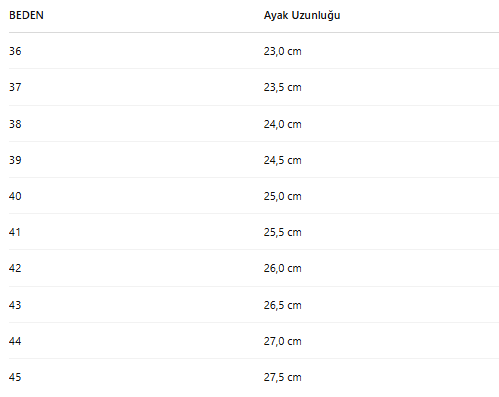Select size 45 row label
The width and height of the screenshot is (499, 397).
pyautogui.click(x=15, y=377)
